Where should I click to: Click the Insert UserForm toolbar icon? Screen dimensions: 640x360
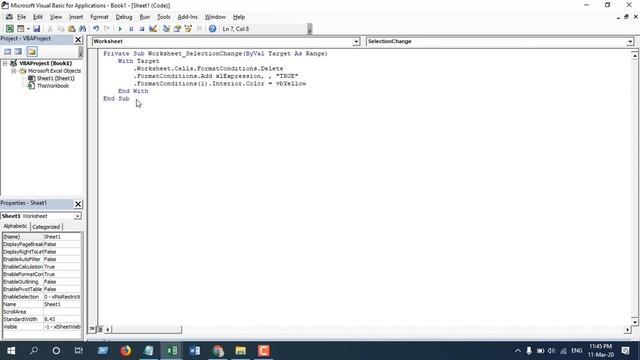pos(20,29)
